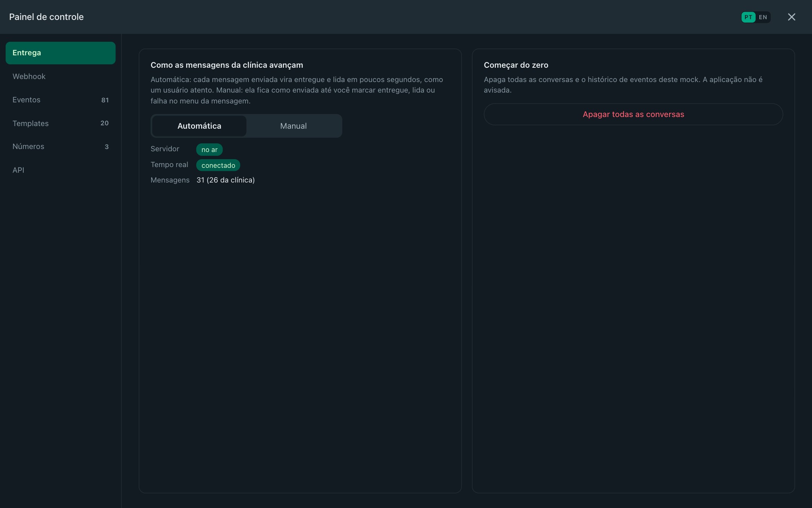Click the Eventos count badge 81
This screenshot has width=812, height=508.
point(105,100)
